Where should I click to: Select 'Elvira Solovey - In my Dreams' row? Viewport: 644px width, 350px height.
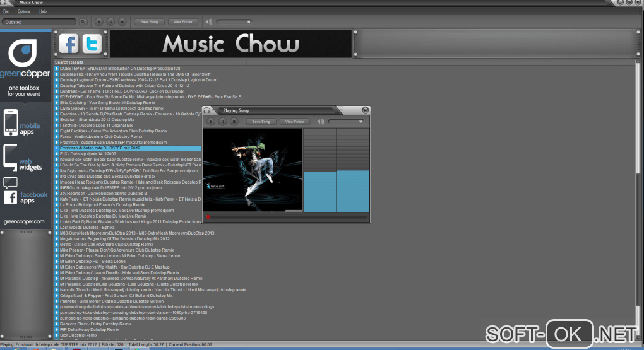tap(112, 108)
